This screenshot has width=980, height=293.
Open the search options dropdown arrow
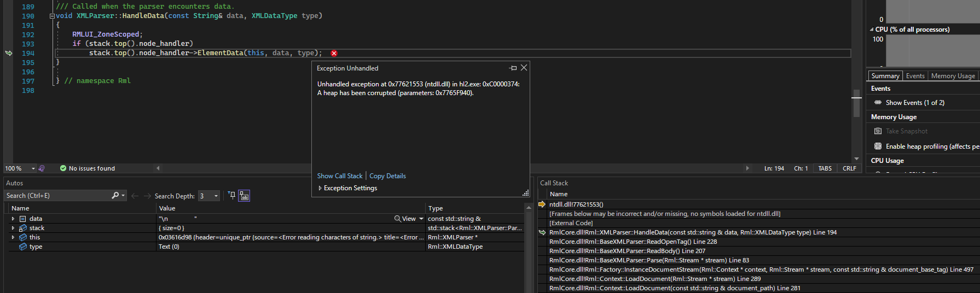[x=124, y=196]
